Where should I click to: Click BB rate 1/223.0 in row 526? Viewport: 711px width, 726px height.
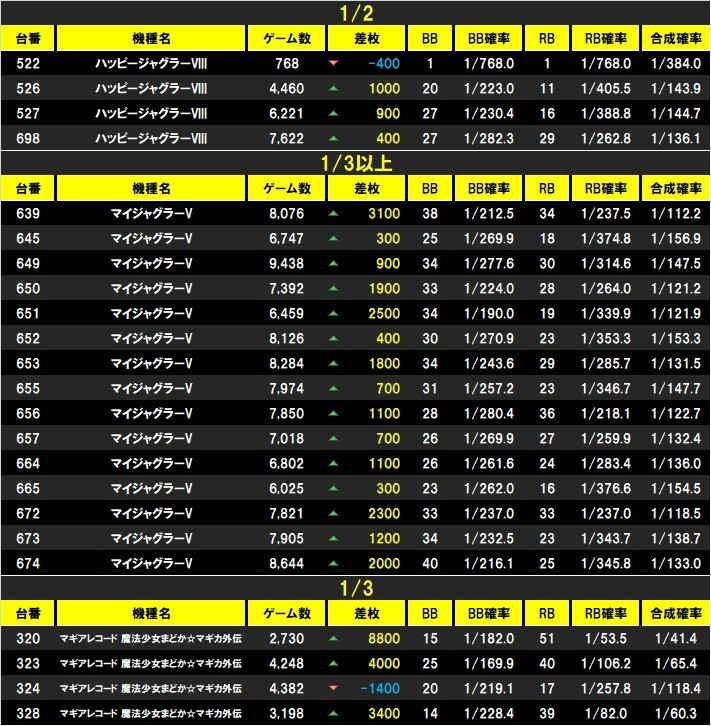click(x=489, y=88)
